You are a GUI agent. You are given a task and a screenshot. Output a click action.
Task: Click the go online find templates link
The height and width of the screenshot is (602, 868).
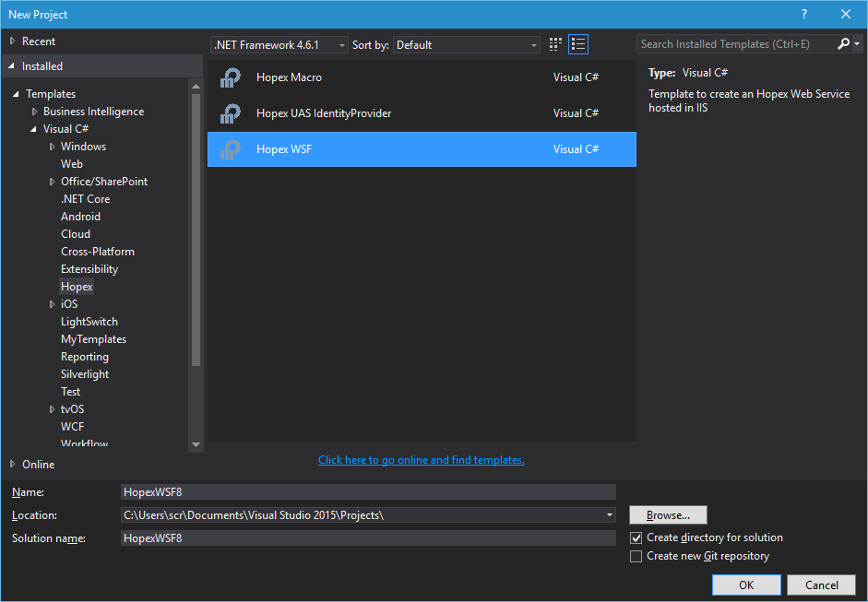[x=421, y=460]
